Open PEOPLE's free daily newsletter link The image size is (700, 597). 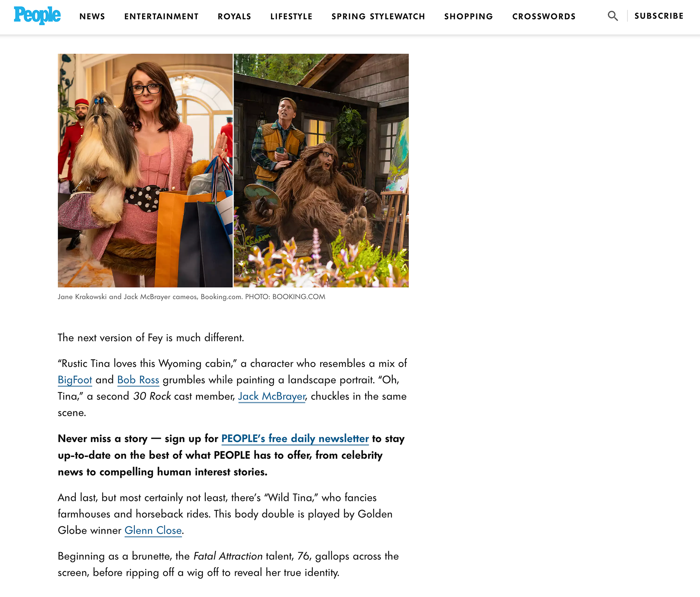coord(295,438)
